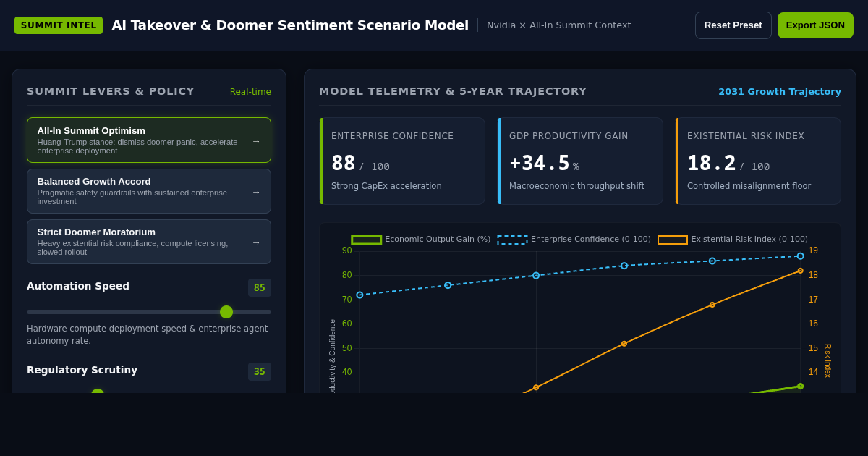Toggle Enterprise Confidence legend series
868x456 pixels.
click(574, 240)
